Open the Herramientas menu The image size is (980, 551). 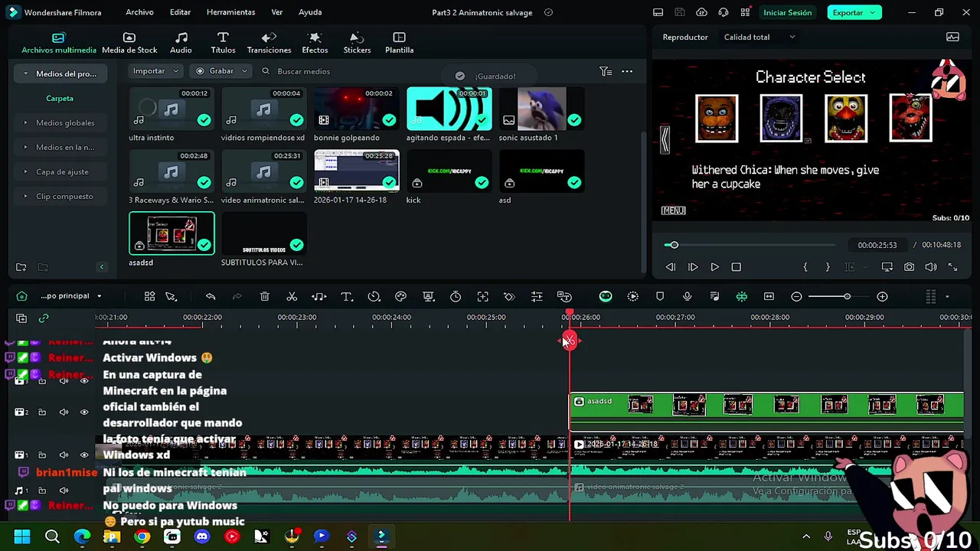tap(230, 12)
